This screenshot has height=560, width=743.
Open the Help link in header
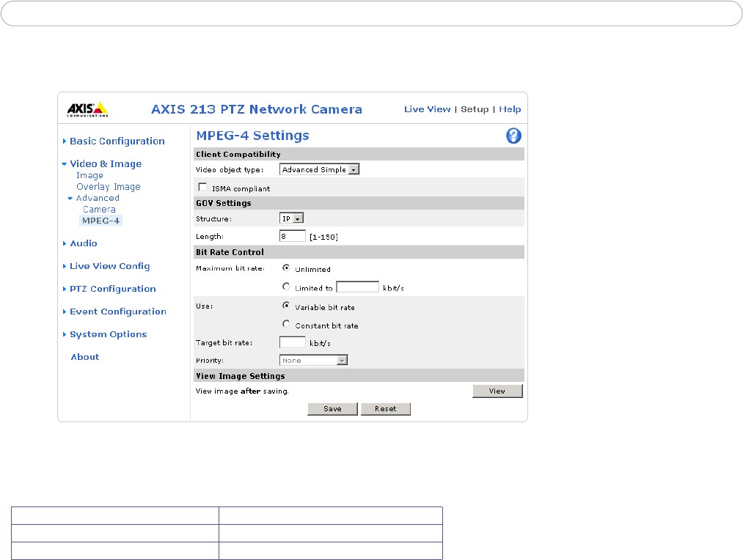(510, 109)
